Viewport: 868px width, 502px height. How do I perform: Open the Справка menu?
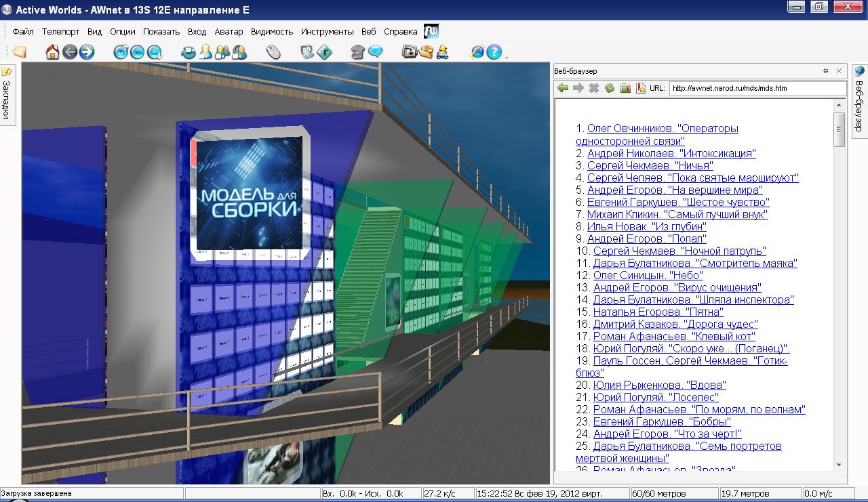401,31
